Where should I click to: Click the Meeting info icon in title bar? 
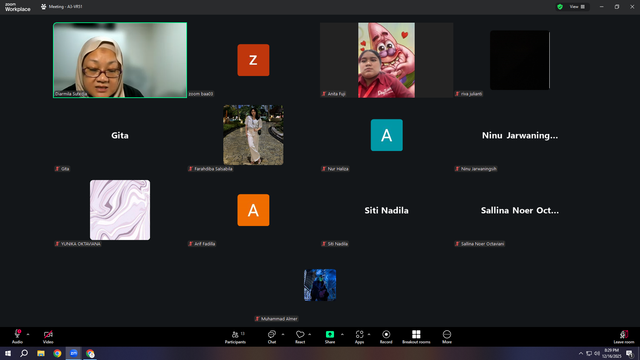click(44, 7)
